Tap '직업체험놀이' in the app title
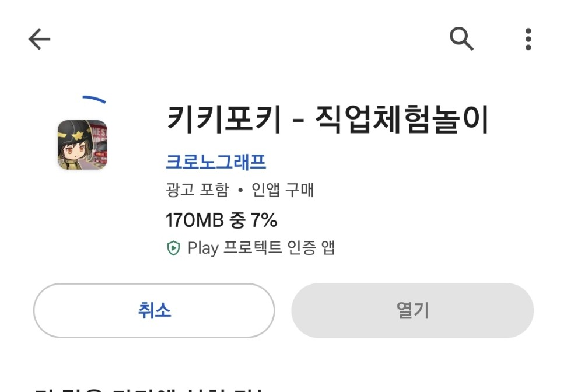The image size is (567, 392). click(x=401, y=120)
